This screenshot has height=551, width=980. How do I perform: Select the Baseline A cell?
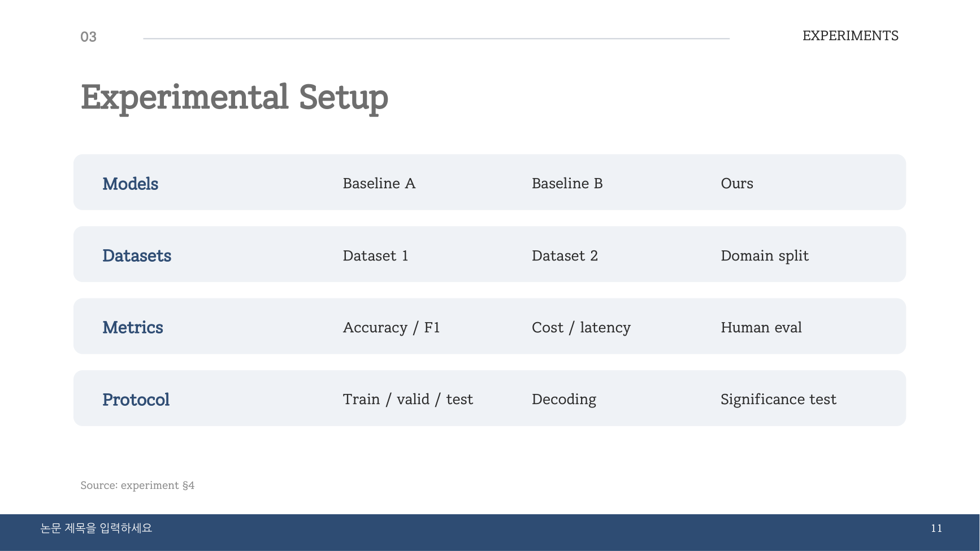tap(379, 183)
